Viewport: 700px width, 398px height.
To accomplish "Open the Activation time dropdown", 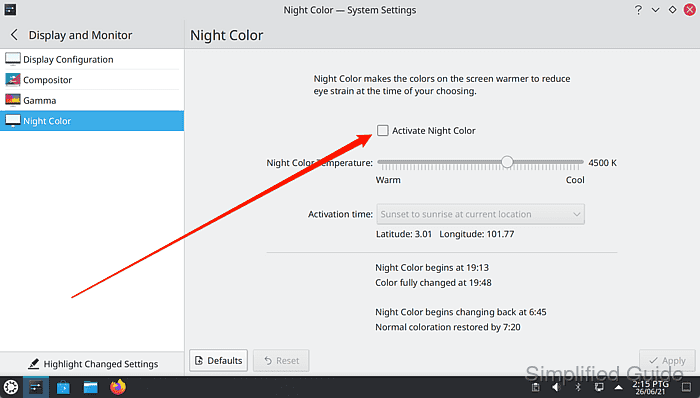I will (x=480, y=214).
